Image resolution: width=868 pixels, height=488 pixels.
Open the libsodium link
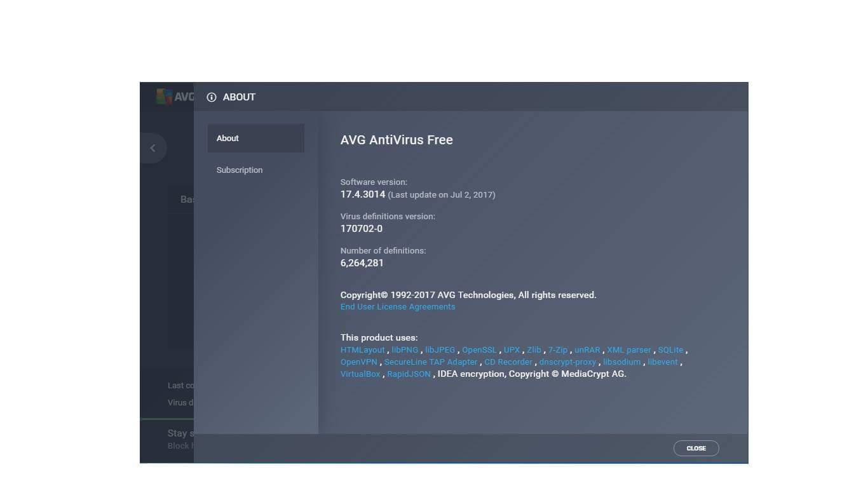tap(622, 362)
